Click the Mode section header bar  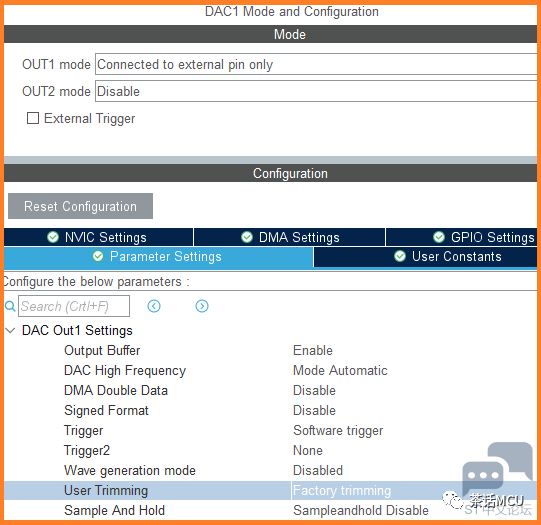[x=270, y=34]
